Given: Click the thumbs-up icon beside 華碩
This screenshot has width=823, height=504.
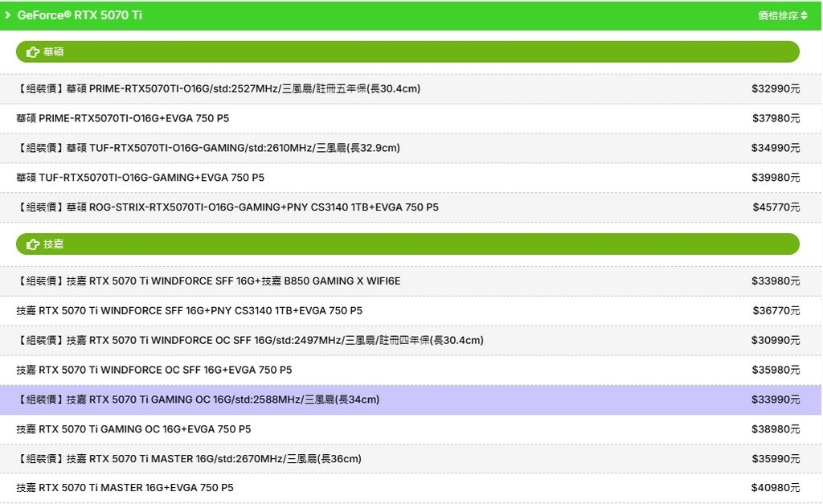Looking at the screenshot, I should pyautogui.click(x=33, y=52).
